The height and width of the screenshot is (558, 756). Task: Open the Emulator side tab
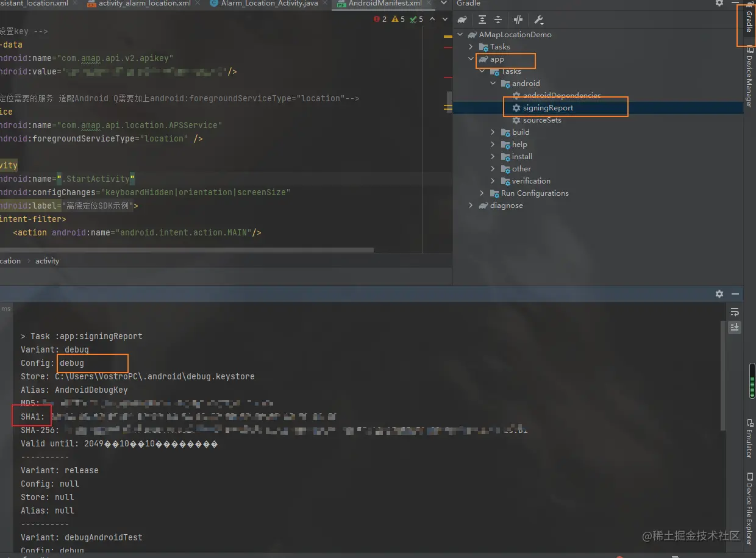click(x=749, y=438)
